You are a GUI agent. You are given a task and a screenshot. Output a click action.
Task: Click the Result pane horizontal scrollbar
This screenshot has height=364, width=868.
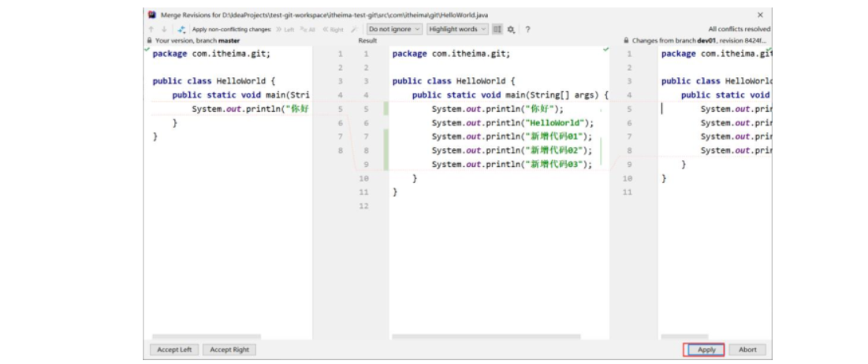[486, 336]
